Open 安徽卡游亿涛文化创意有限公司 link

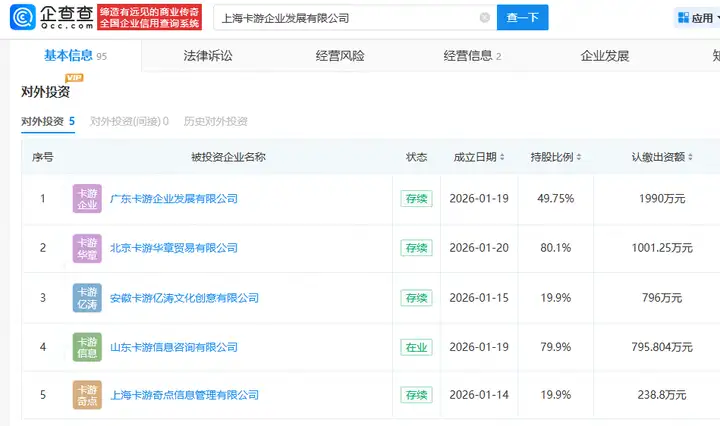[184, 298]
